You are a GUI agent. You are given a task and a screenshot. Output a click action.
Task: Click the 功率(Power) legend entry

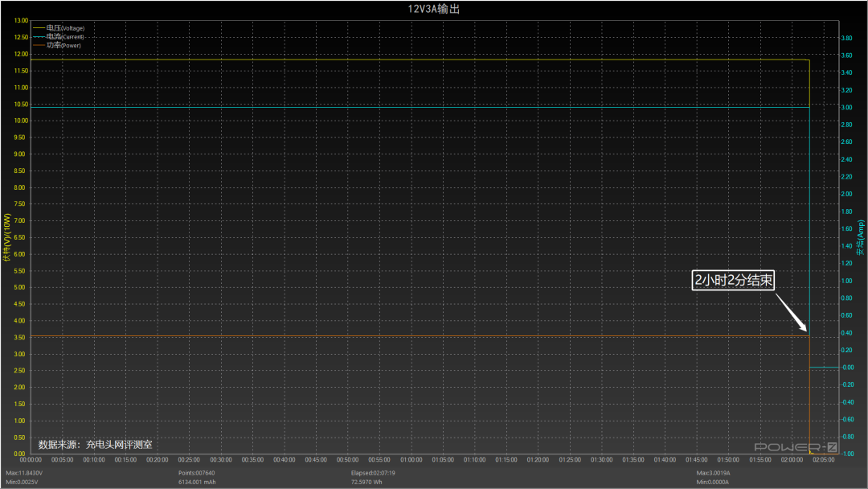[x=57, y=45]
